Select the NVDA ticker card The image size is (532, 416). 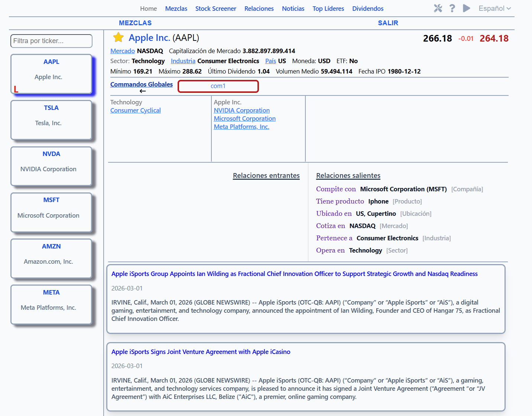click(51, 166)
